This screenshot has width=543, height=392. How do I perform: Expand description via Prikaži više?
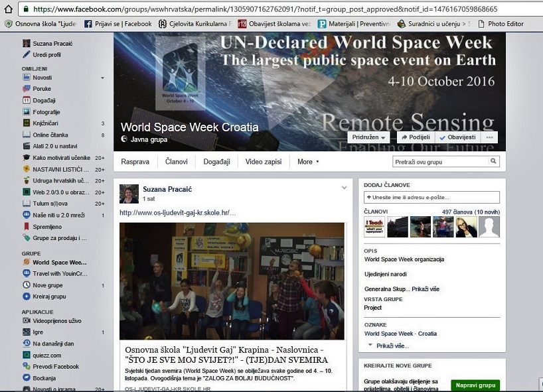[x=426, y=289]
